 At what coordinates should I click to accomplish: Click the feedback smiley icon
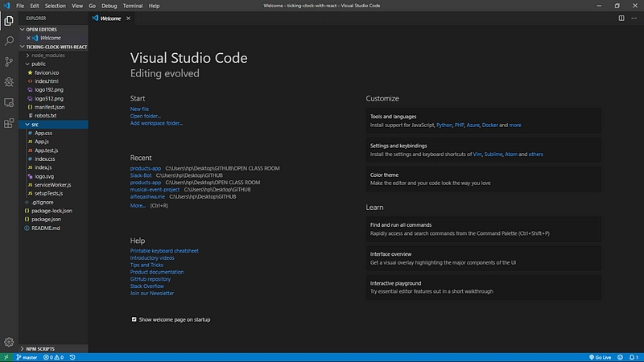coord(620,357)
